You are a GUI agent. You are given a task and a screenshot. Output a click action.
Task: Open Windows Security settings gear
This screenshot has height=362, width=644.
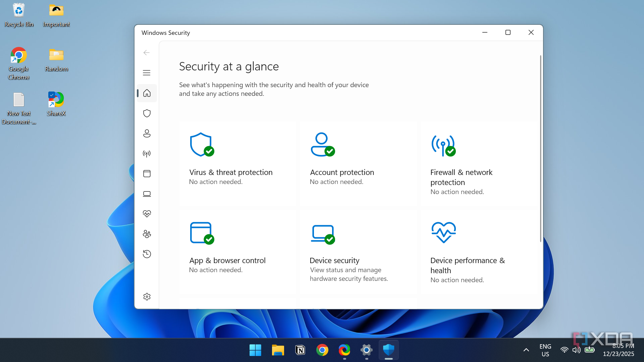(147, 297)
